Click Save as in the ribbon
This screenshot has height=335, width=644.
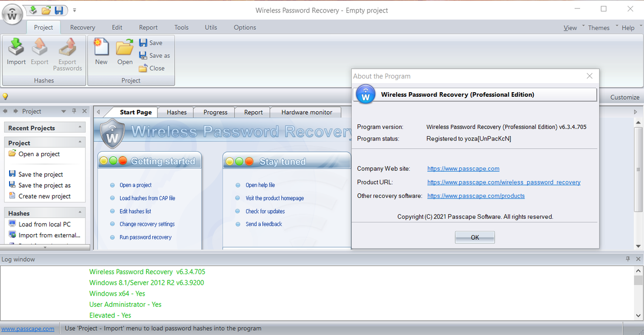pos(154,55)
